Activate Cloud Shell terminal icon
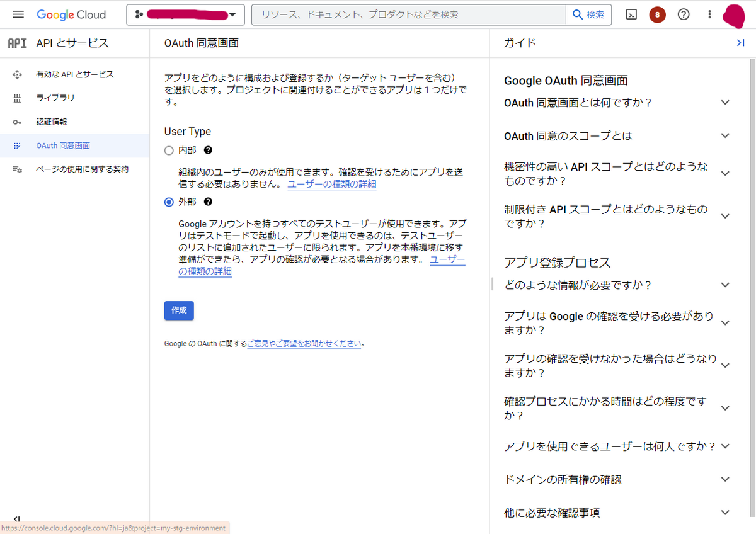This screenshot has width=756, height=534. click(631, 14)
